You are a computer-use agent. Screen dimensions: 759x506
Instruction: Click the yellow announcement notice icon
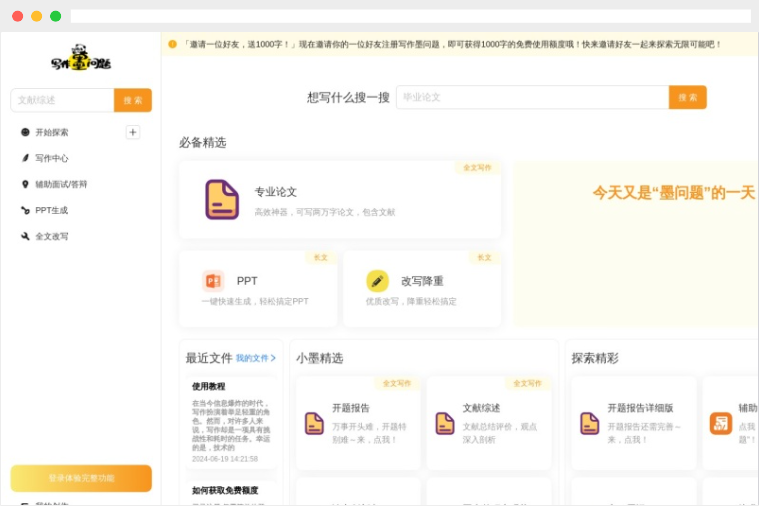(172, 44)
